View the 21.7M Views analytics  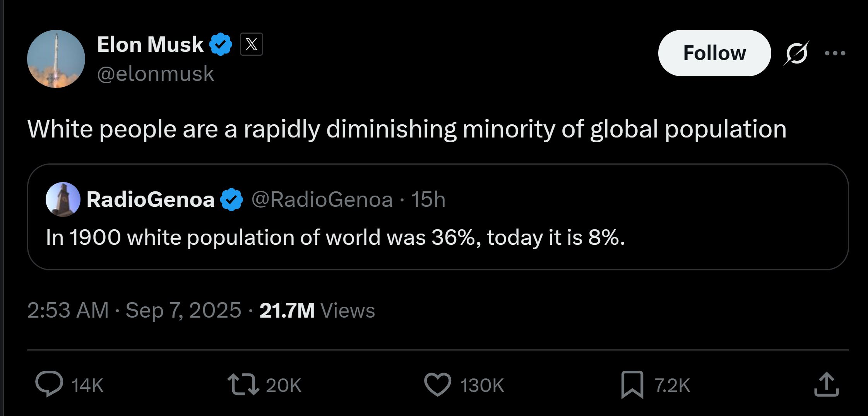(317, 310)
